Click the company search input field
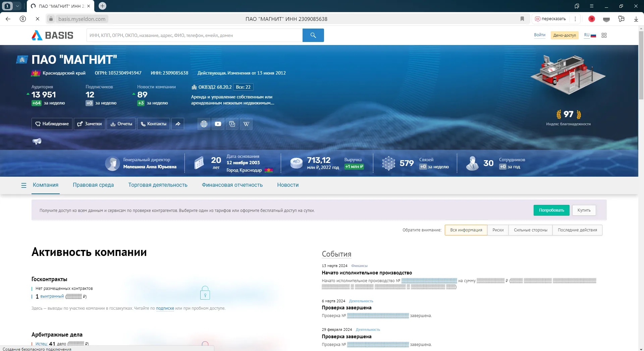 [195, 35]
